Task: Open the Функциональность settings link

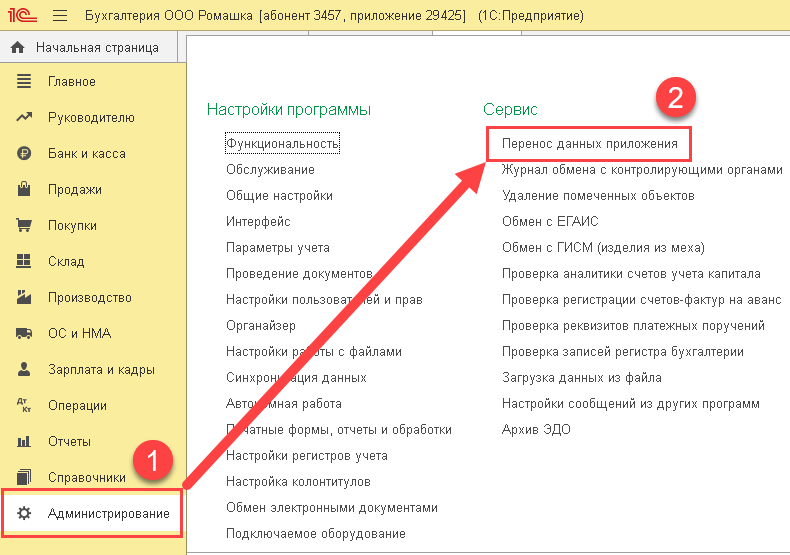Action: coord(282,144)
